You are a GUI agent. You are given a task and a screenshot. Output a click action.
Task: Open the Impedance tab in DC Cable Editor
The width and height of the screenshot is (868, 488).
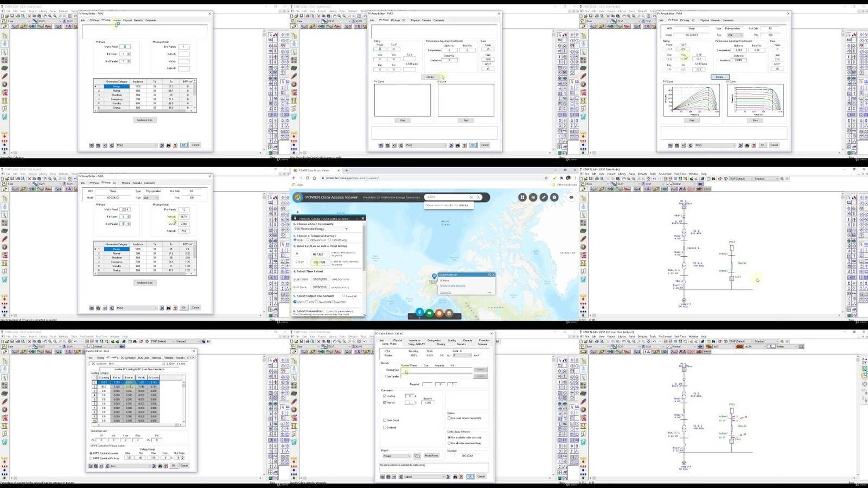coord(414,340)
